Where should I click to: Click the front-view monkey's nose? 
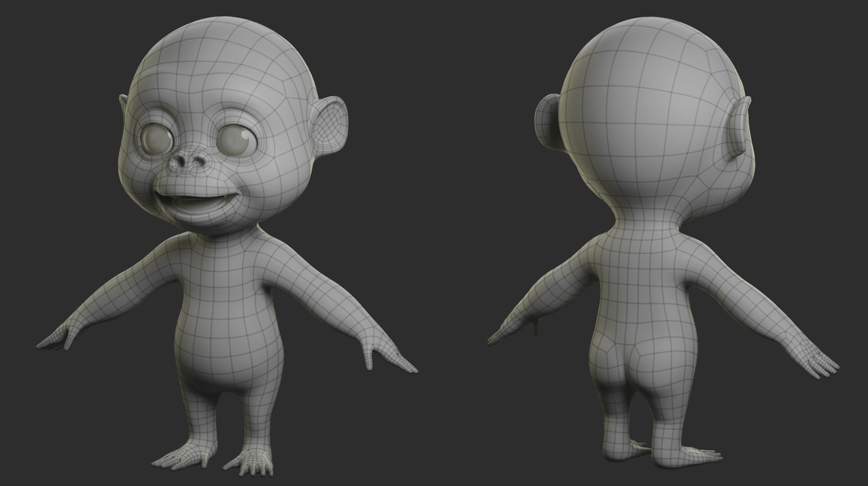(x=187, y=162)
